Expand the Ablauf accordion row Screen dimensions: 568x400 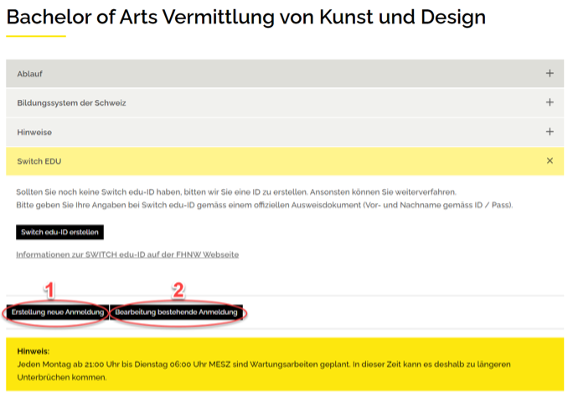(x=285, y=74)
